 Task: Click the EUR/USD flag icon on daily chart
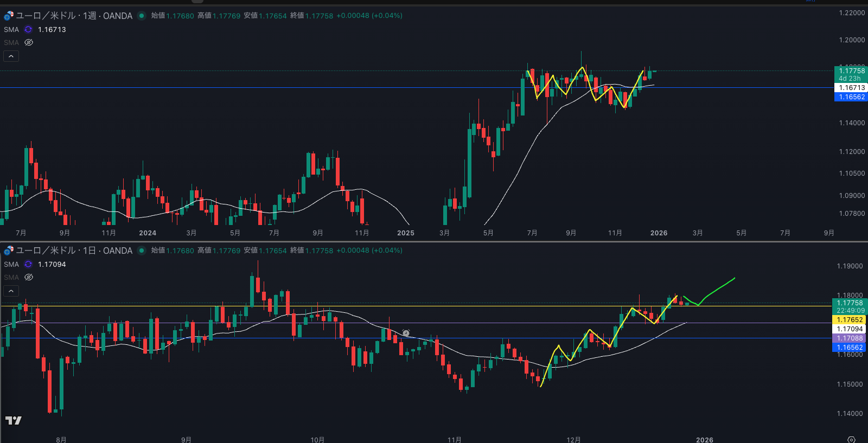point(9,251)
